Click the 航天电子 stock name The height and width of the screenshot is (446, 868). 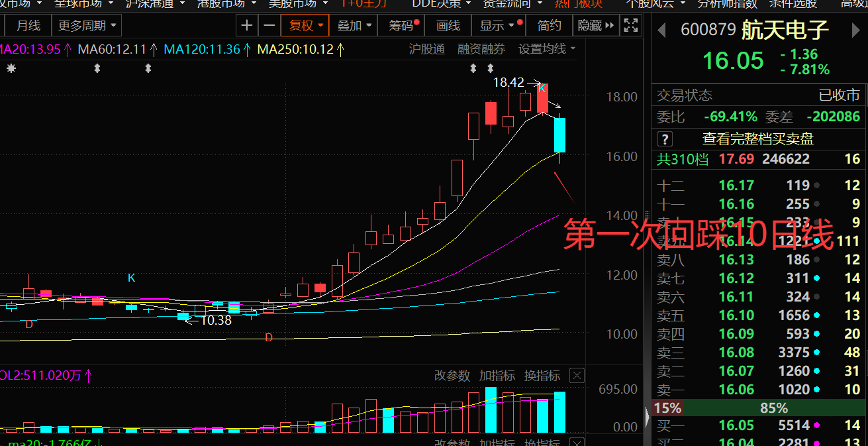[x=785, y=30]
